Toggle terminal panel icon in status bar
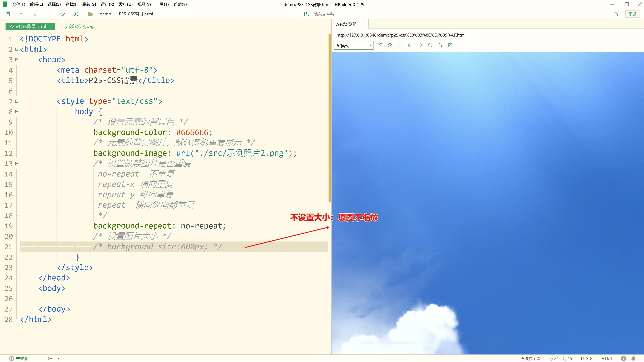Screen dimensions: 644x362 (59, 358)
